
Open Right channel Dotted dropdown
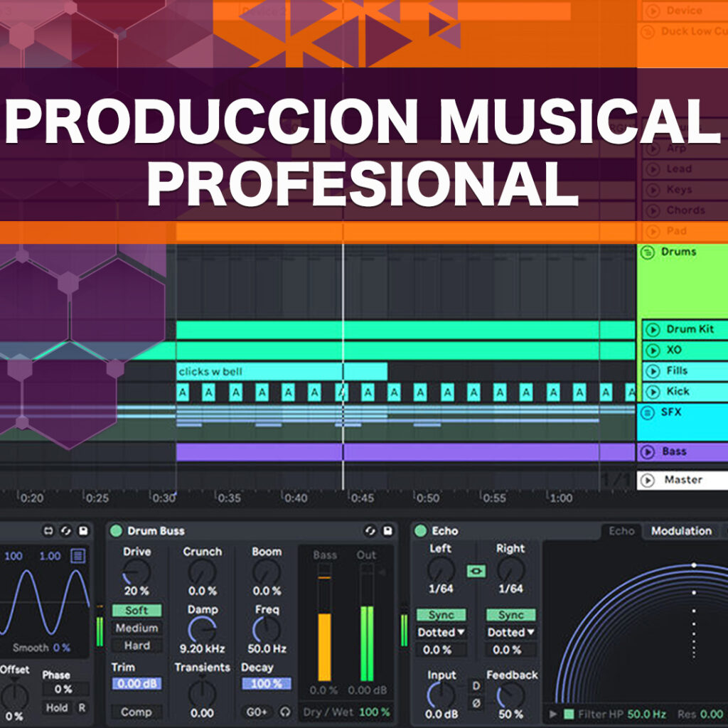point(510,632)
